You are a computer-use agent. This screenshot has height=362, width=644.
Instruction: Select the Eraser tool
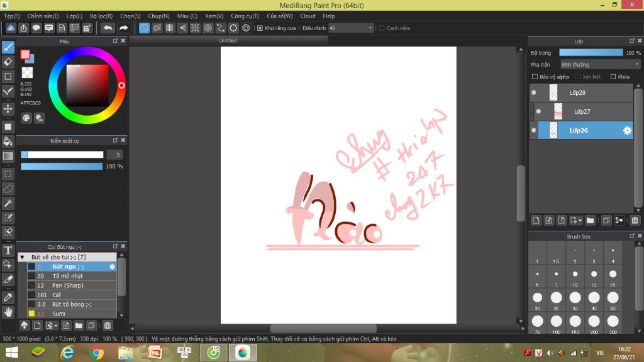(x=8, y=62)
